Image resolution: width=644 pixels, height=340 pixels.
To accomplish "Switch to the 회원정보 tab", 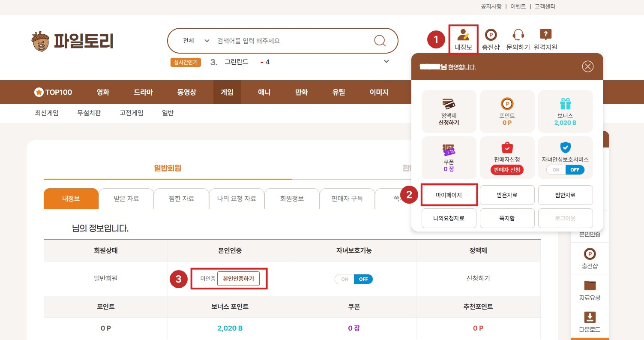I will click(292, 199).
